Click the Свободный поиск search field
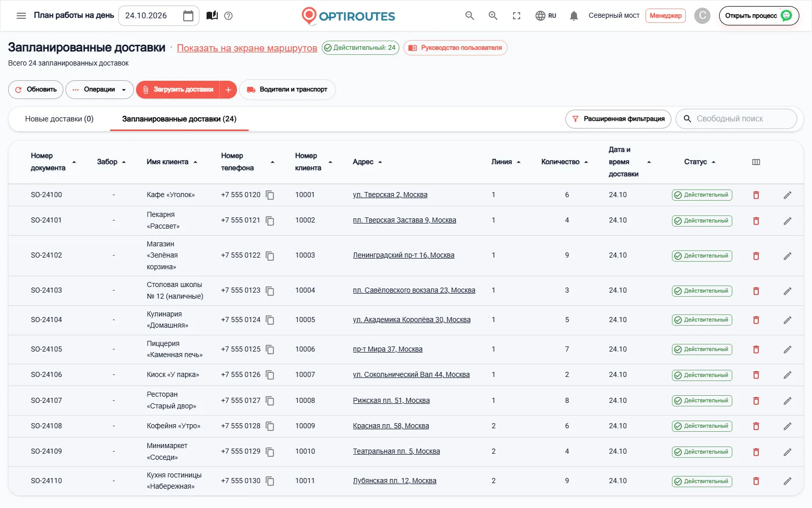This screenshot has height=508, width=812. pos(736,119)
